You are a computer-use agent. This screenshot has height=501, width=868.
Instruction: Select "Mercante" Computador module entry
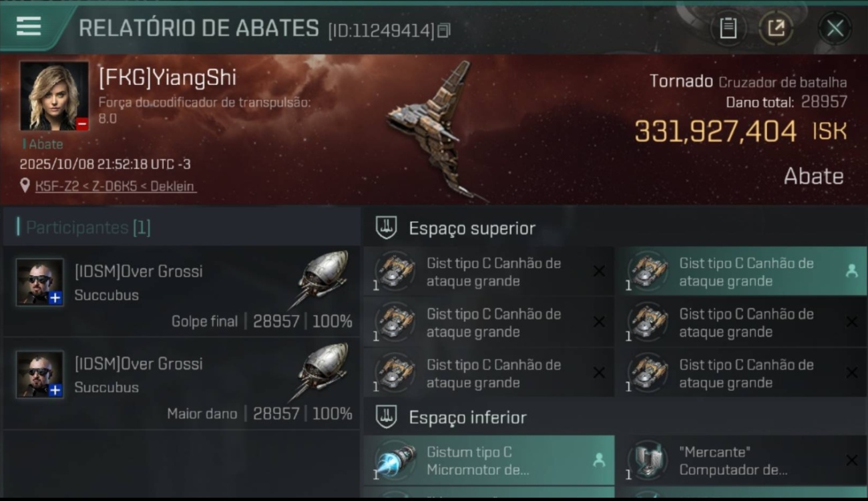[x=741, y=460]
